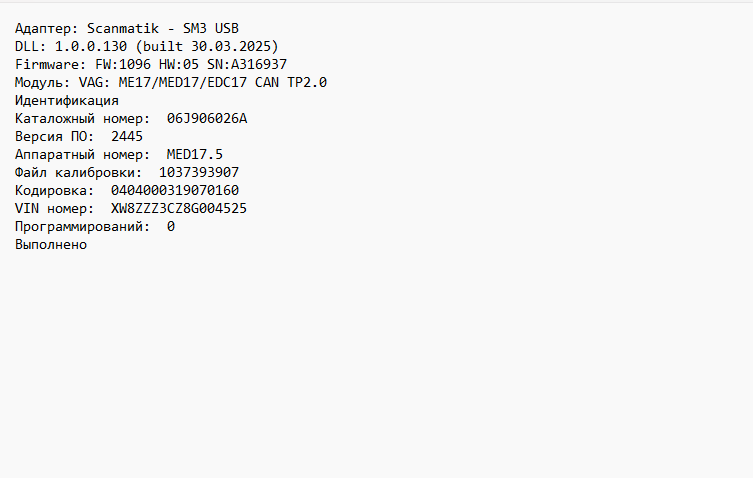The width and height of the screenshot is (753, 478).
Task: Click the "VIN номер" label
Action: pyautogui.click(x=50, y=208)
